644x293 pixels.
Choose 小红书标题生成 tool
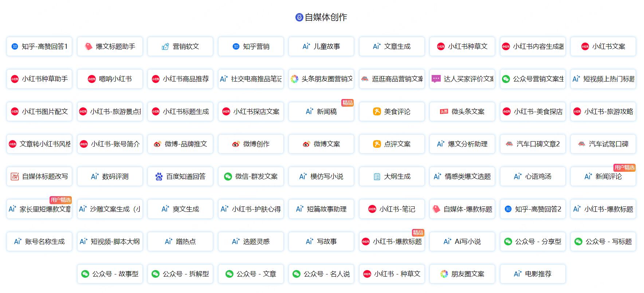pos(180,111)
